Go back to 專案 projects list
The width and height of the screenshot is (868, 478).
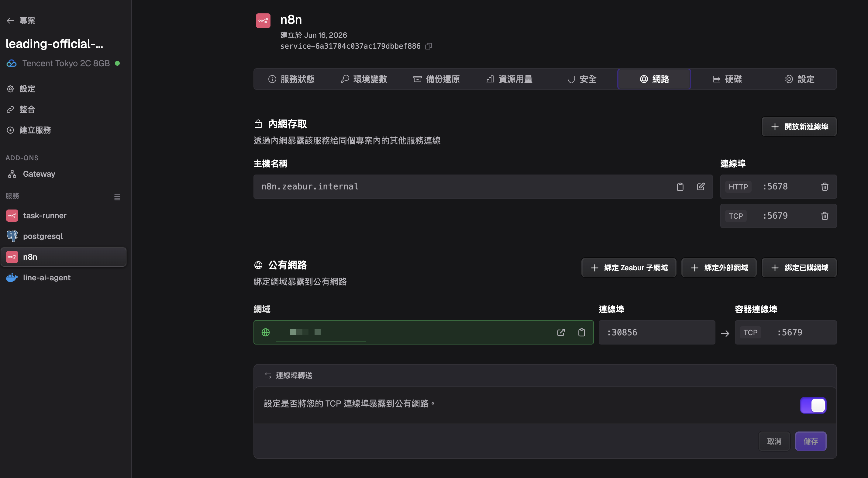[x=21, y=21]
